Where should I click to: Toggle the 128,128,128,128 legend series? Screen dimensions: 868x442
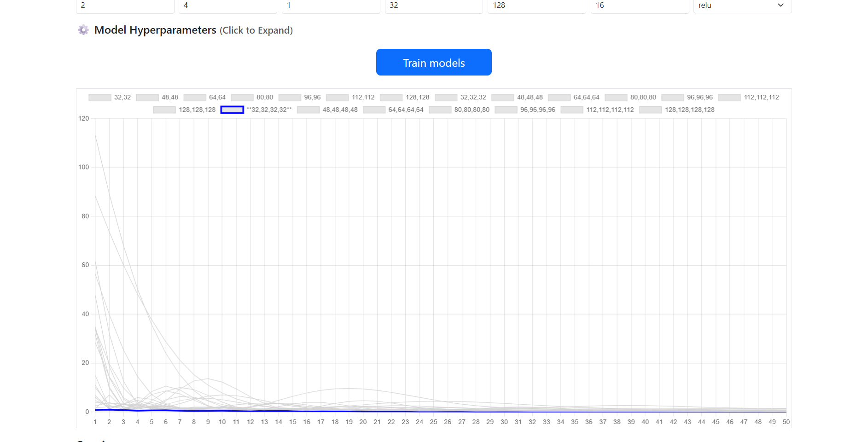[x=677, y=110]
